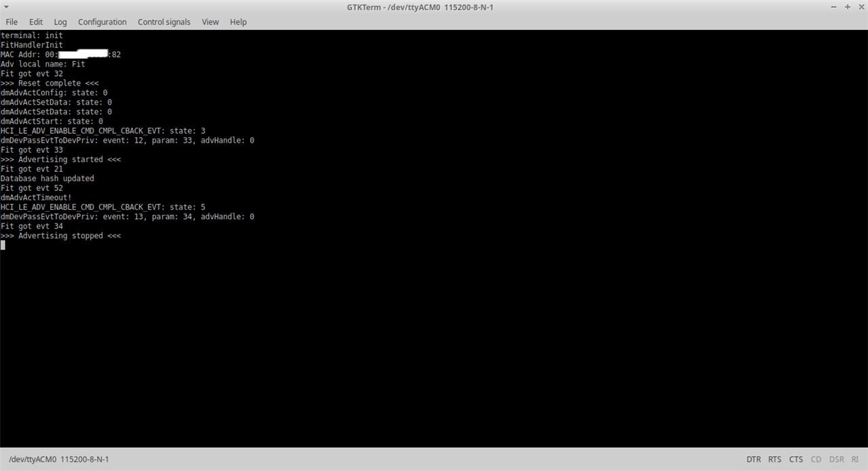The width and height of the screenshot is (868, 471).
Task: Click the 'MAC Addr' line
Action: tap(60, 54)
